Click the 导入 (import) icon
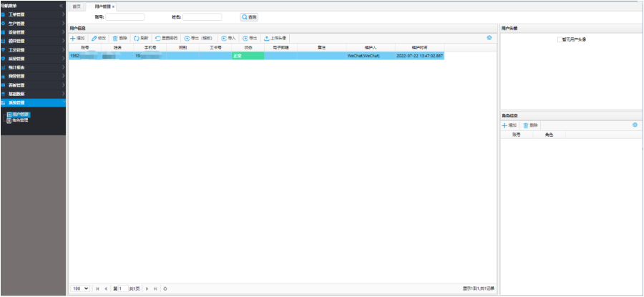Screen dimensions: 644x297 [224, 38]
